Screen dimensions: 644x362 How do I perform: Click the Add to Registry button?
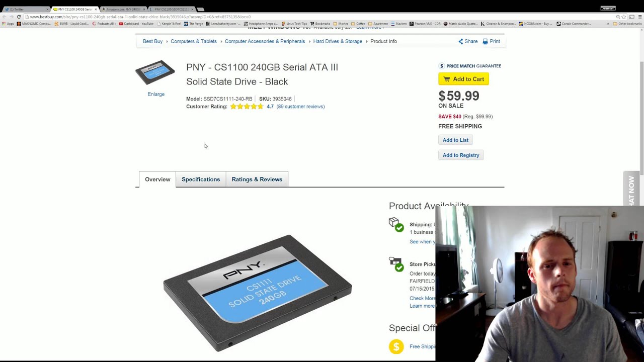pyautogui.click(x=461, y=155)
